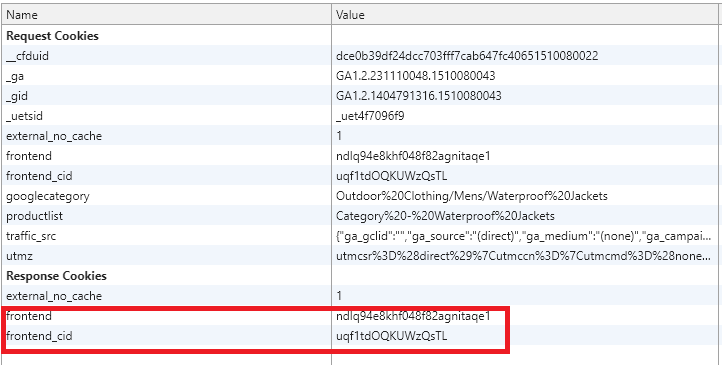Select the Request Cookies section row
This screenshot has height=365, width=722.
tap(361, 35)
